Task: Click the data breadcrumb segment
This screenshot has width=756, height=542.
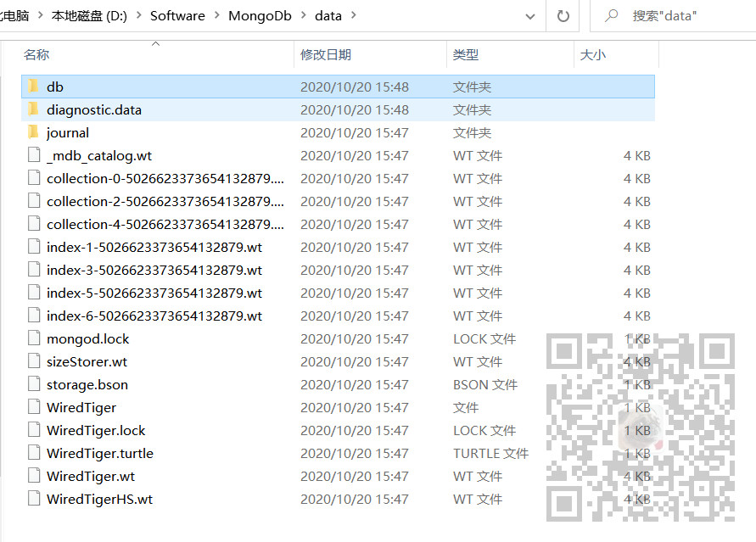Action: tap(328, 16)
